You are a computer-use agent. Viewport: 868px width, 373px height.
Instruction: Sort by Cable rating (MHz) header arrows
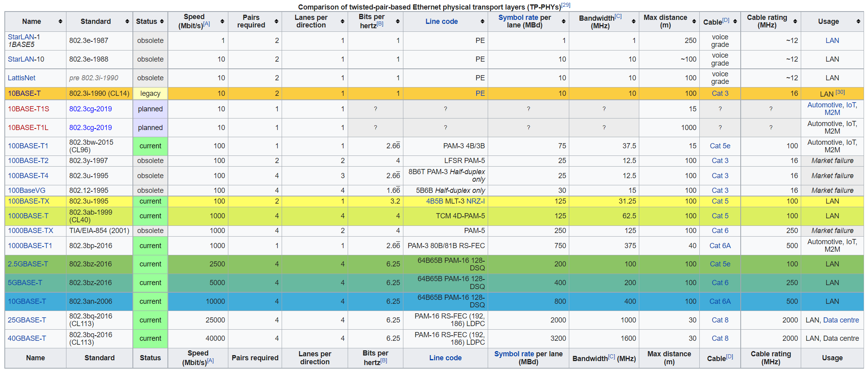(795, 21)
